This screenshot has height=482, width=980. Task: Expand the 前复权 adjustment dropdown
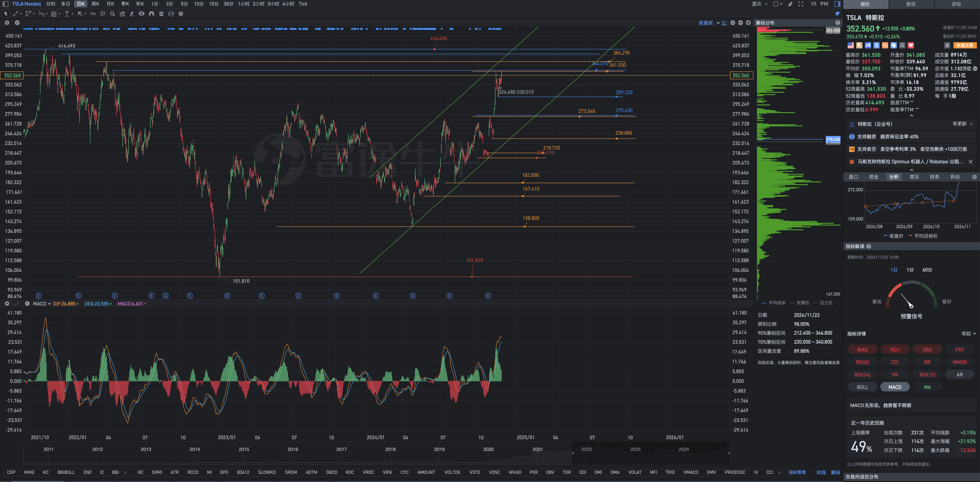718,23
